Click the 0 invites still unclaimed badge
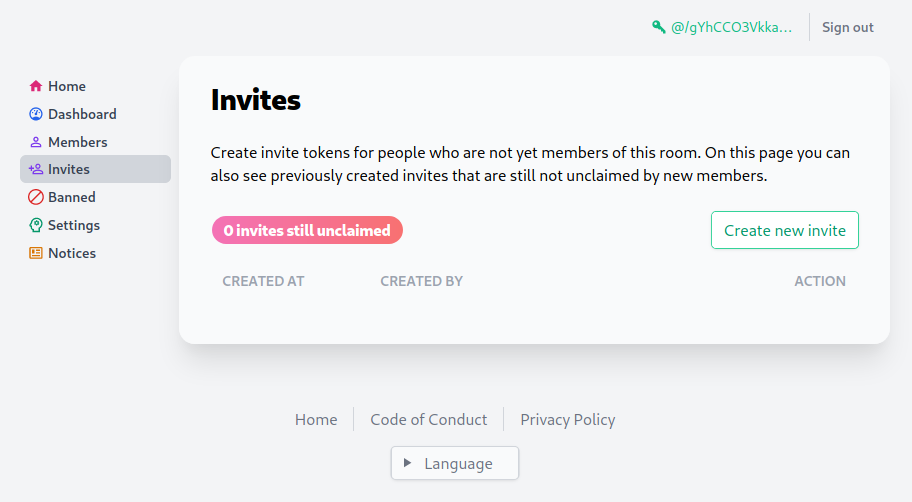 point(307,230)
